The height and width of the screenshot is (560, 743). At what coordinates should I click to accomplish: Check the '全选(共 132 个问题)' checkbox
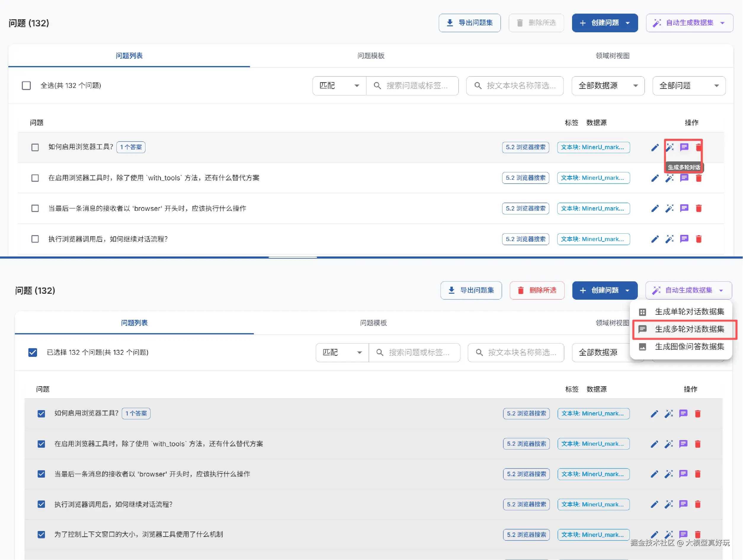26,86
